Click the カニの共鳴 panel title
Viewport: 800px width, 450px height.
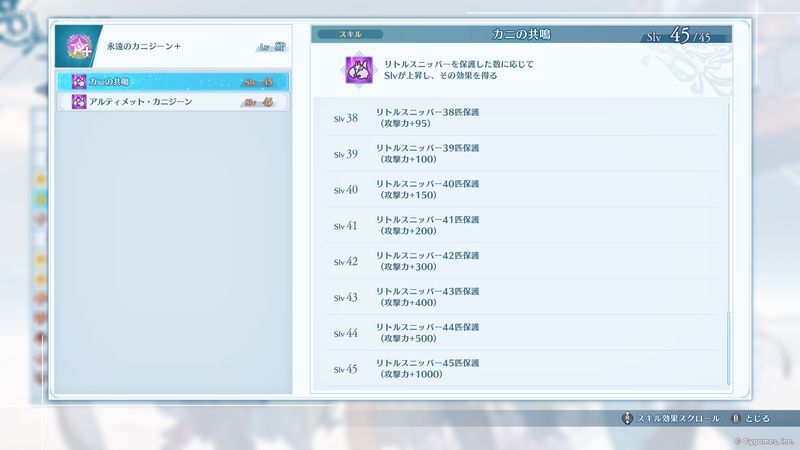pos(521,34)
